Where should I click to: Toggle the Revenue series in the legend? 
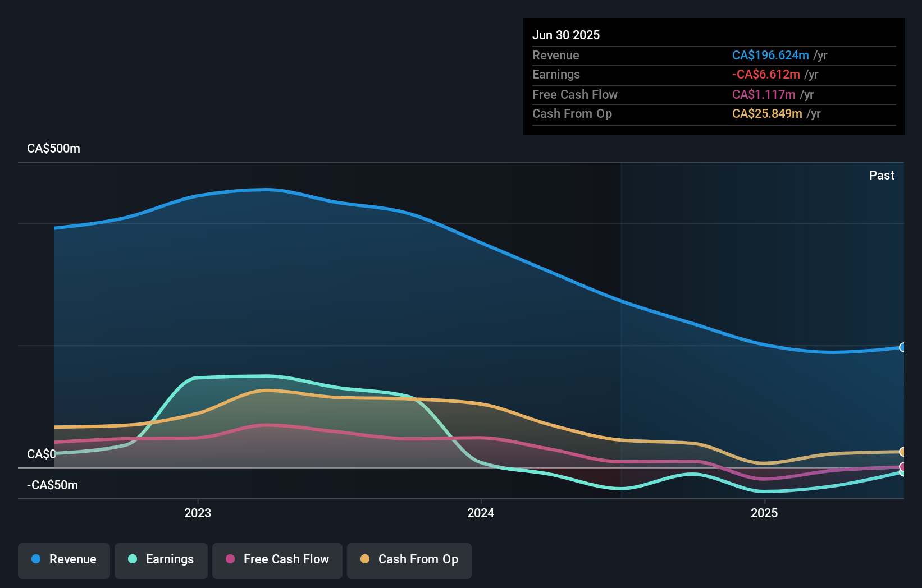tap(64, 561)
